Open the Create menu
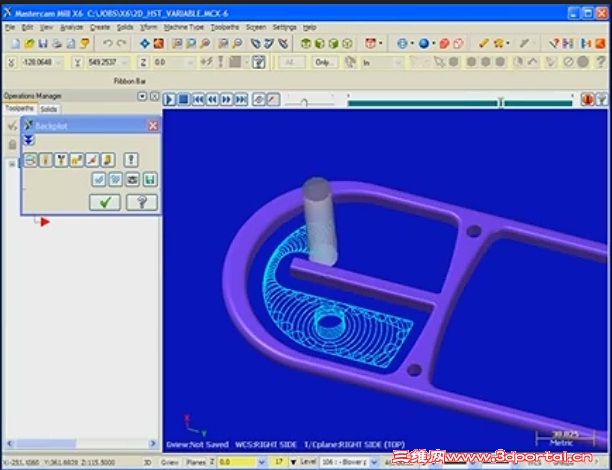 point(100,27)
